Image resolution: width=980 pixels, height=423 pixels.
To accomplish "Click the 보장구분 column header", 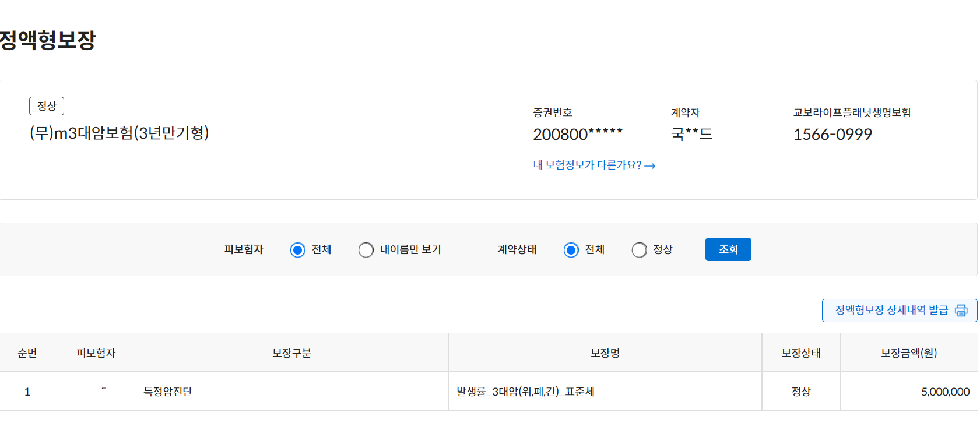I will (x=291, y=353).
